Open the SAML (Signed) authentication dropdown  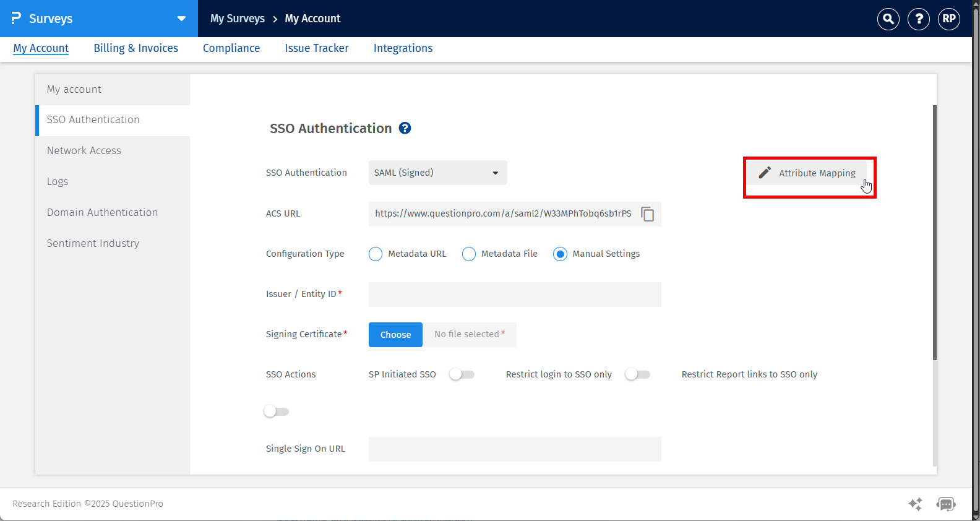(437, 173)
